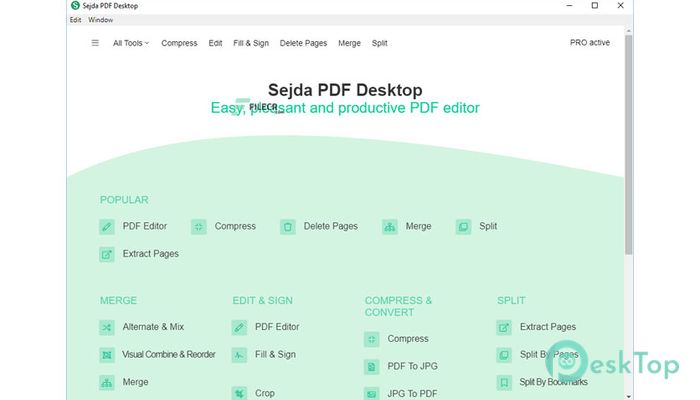Screen dimensions: 700x400
Task: Open Extract Pages link in Split section
Action: (x=548, y=327)
